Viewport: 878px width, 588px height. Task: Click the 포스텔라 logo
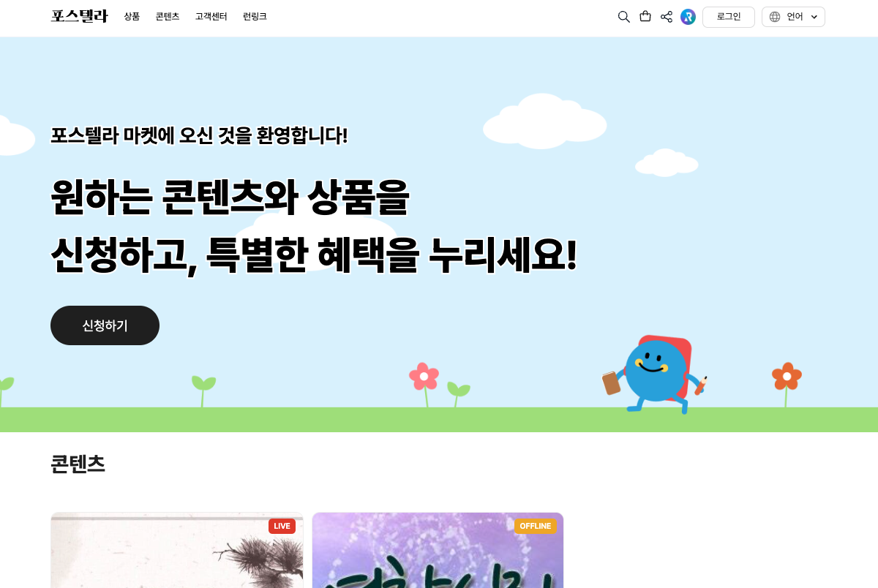point(79,16)
